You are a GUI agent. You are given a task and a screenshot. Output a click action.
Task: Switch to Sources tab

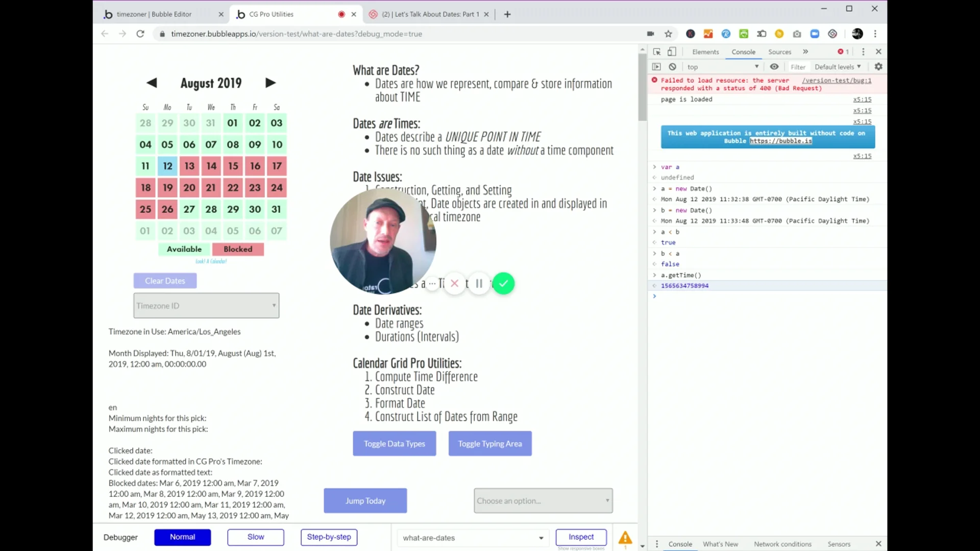[x=779, y=52]
